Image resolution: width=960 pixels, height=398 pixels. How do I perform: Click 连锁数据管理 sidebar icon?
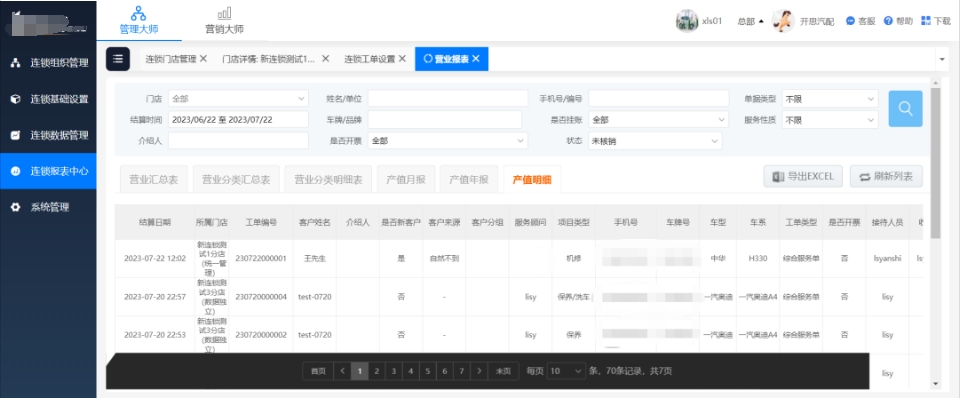pyautogui.click(x=16, y=135)
